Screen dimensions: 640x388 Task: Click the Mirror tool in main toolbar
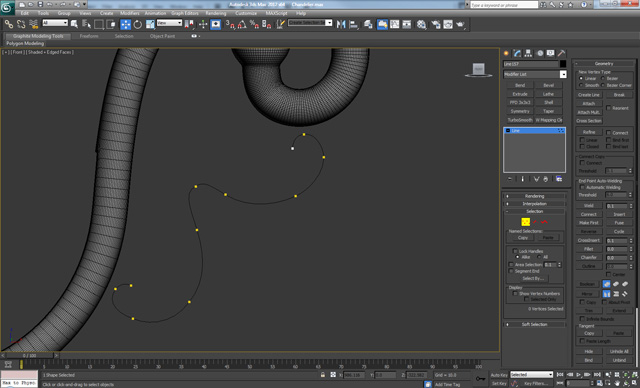point(341,24)
